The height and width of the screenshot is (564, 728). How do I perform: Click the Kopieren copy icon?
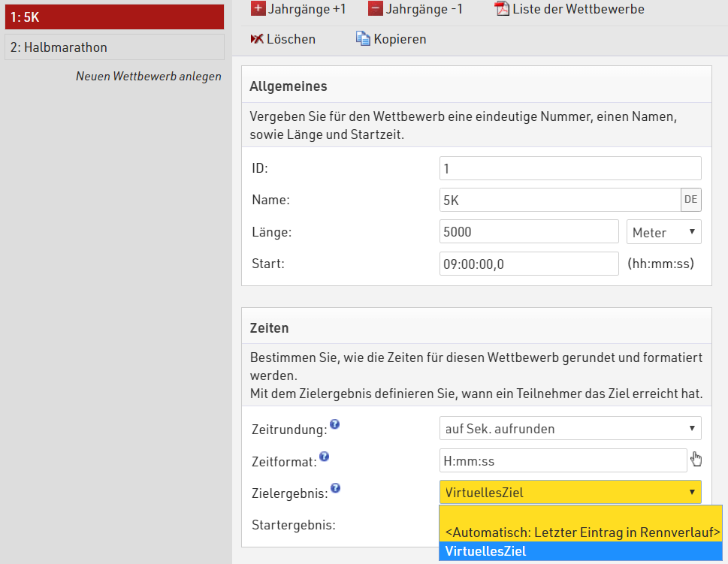click(363, 39)
